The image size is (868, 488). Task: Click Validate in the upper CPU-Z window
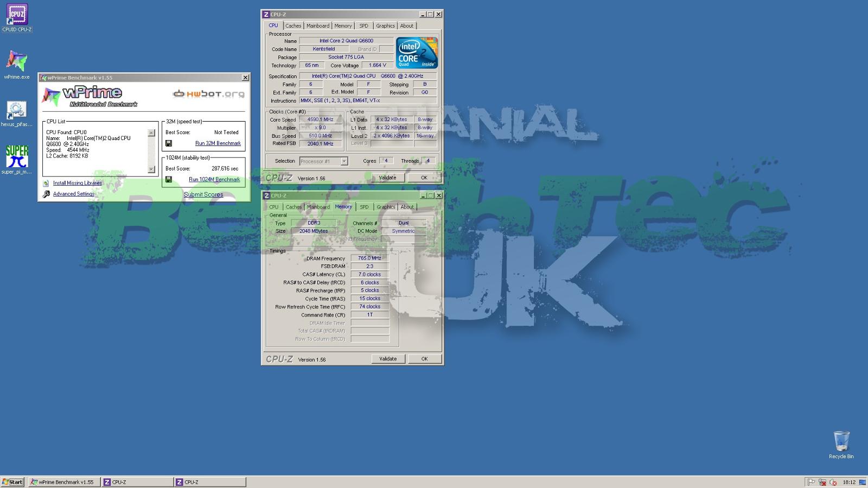[387, 178]
